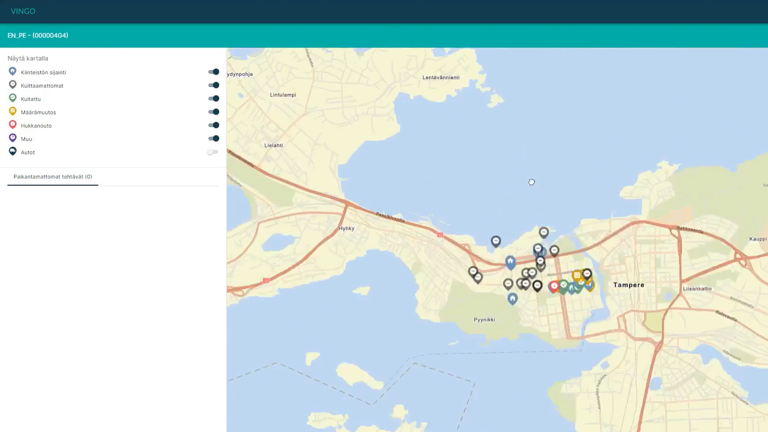
Task: Turn off the Hukkanouto toggle
Action: pos(213,125)
